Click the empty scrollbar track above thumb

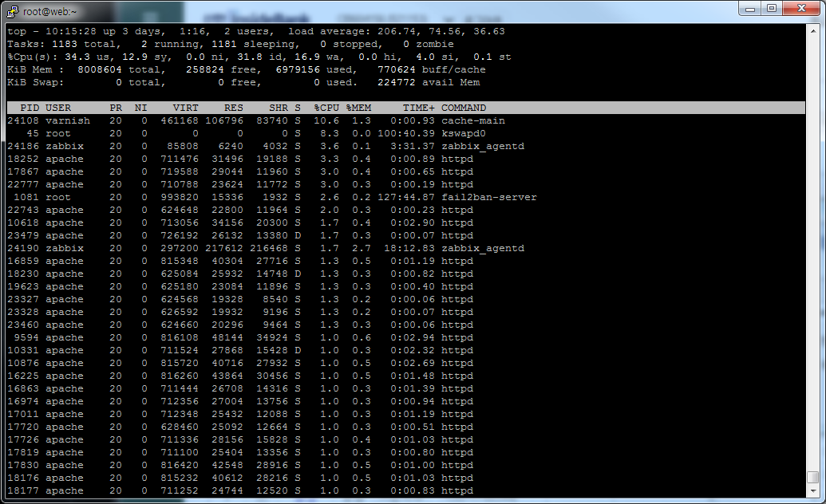(x=812, y=239)
